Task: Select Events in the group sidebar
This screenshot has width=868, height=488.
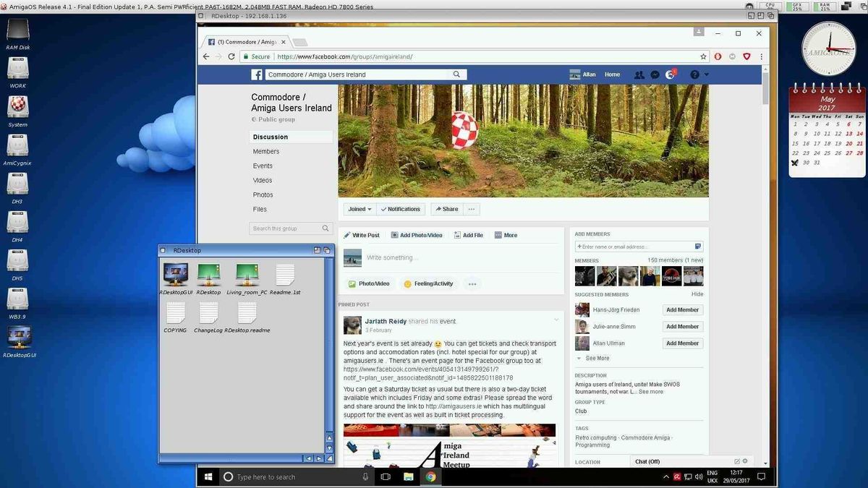Action: pyautogui.click(x=263, y=166)
